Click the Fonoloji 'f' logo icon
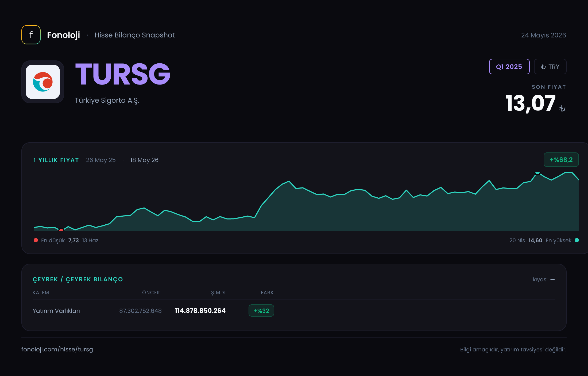588x376 pixels. (31, 35)
